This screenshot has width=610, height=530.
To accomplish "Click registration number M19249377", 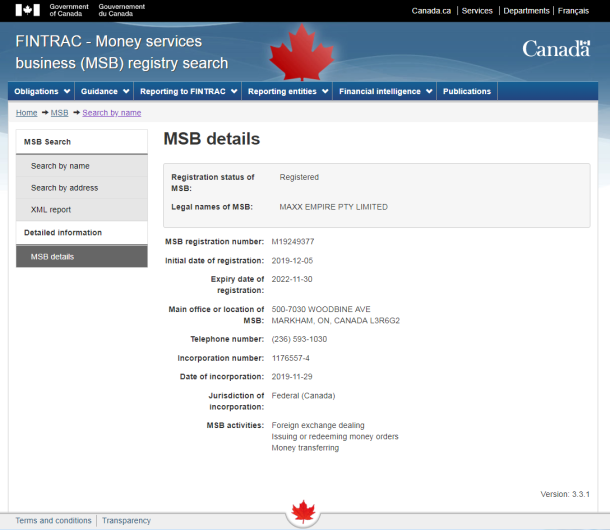I will tap(293, 242).
